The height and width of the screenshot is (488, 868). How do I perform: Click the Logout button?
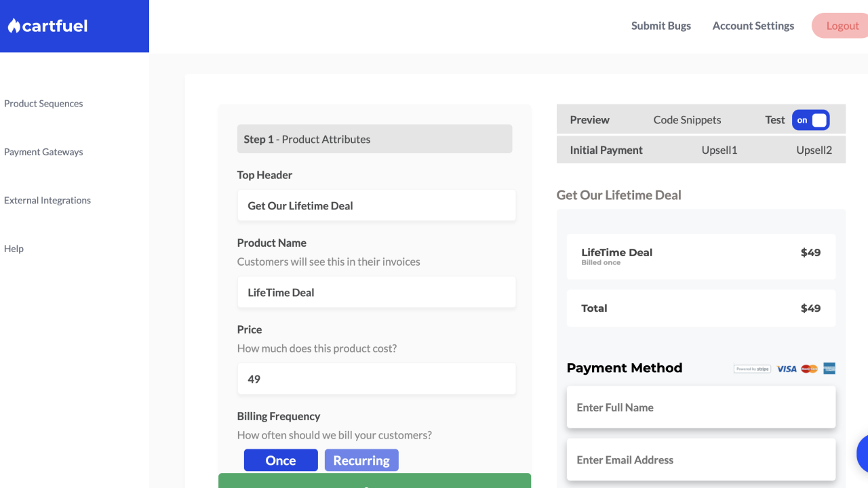[842, 26]
